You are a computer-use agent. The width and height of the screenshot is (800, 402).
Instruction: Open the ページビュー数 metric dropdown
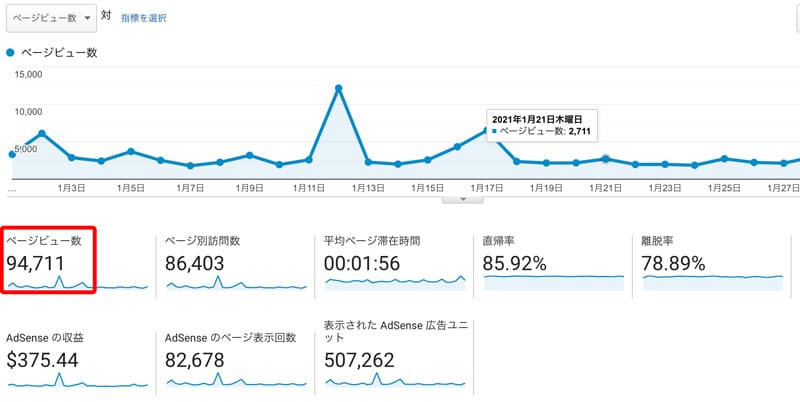pos(51,18)
